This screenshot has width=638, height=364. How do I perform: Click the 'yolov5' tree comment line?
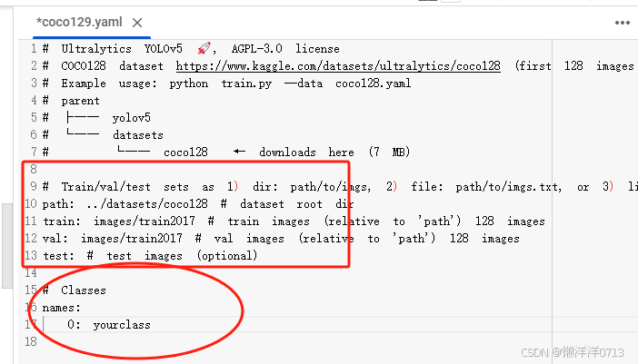96,118
